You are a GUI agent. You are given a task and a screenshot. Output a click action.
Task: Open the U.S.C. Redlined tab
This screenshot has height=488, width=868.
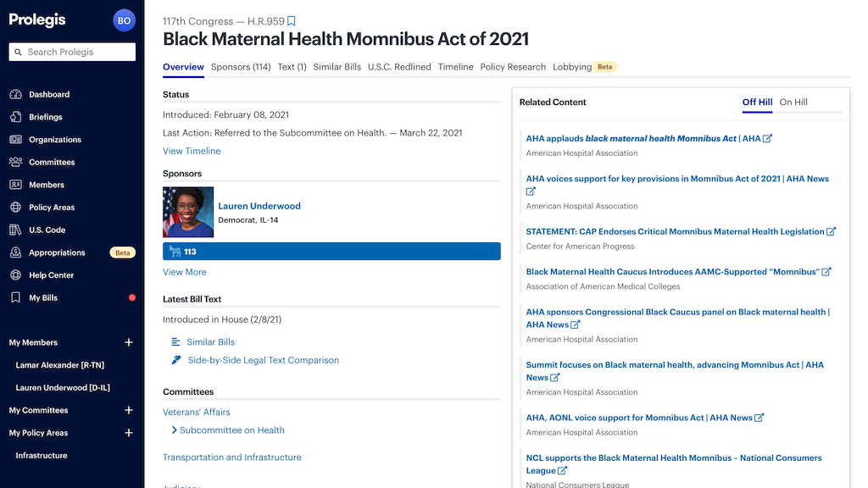click(x=399, y=67)
